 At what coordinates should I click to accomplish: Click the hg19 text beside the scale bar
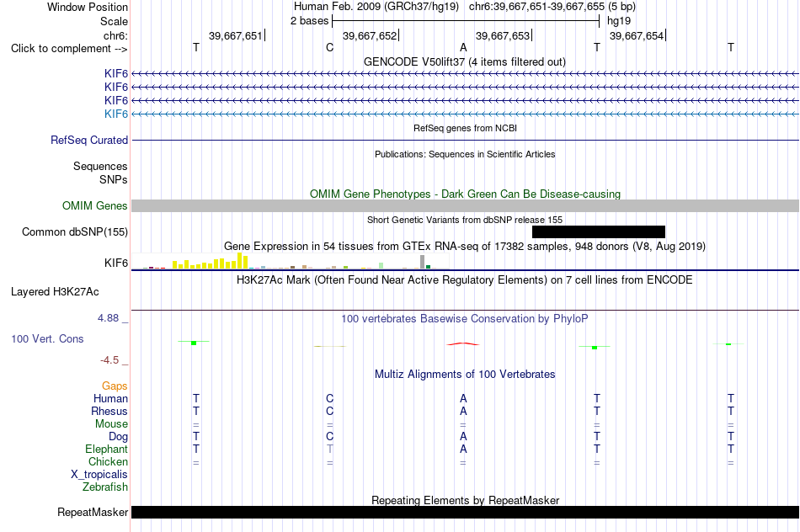tap(619, 21)
